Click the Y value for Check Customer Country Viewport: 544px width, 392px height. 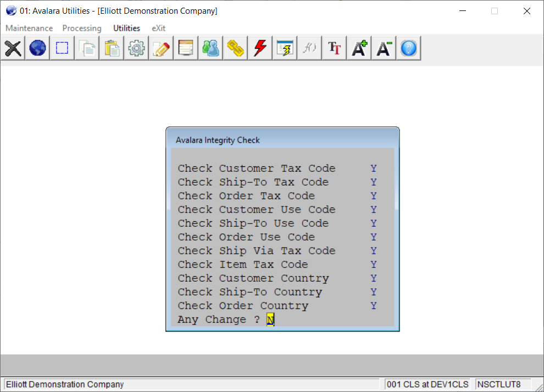coord(373,278)
